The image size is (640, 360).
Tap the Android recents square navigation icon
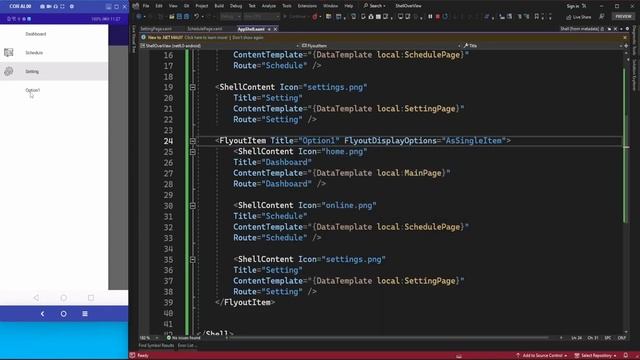[91, 298]
